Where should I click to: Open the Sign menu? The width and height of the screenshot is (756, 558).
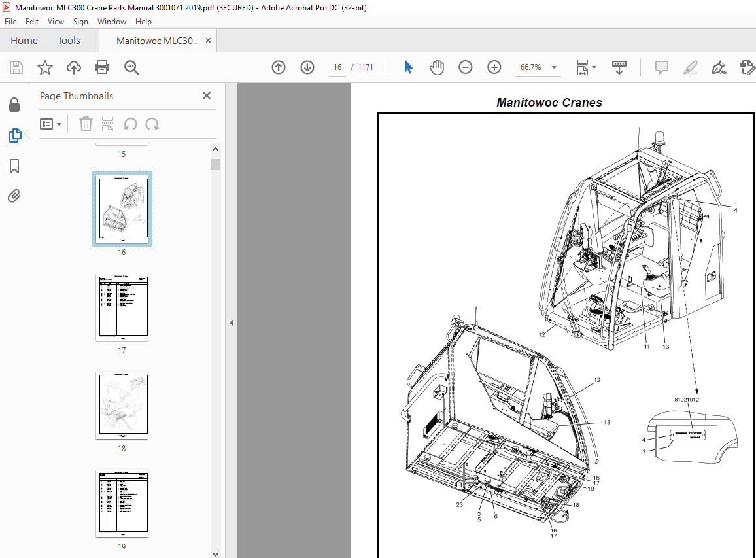[x=80, y=22]
